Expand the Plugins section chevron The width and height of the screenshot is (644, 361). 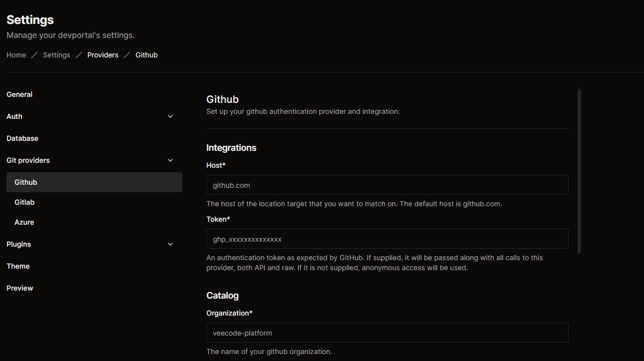[170, 244]
